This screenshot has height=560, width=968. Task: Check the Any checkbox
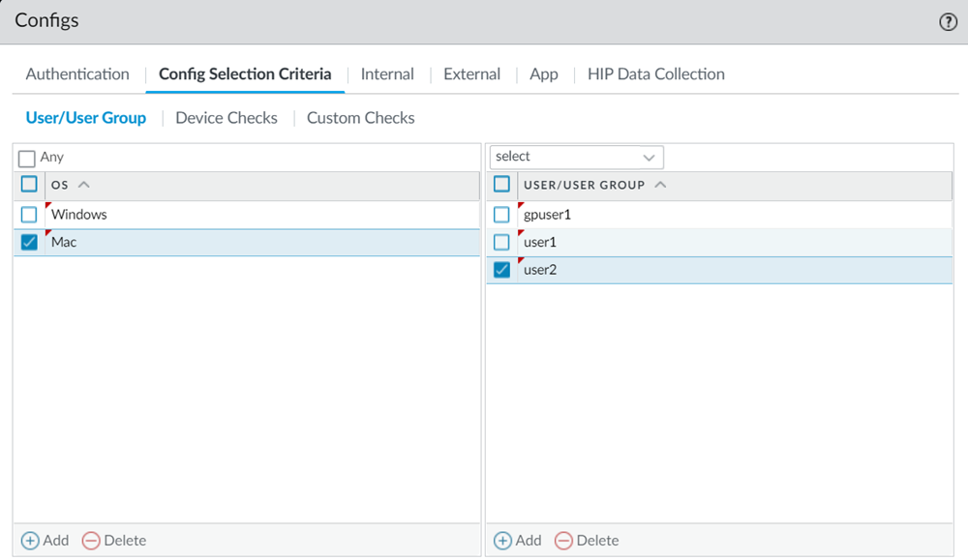pyautogui.click(x=27, y=158)
